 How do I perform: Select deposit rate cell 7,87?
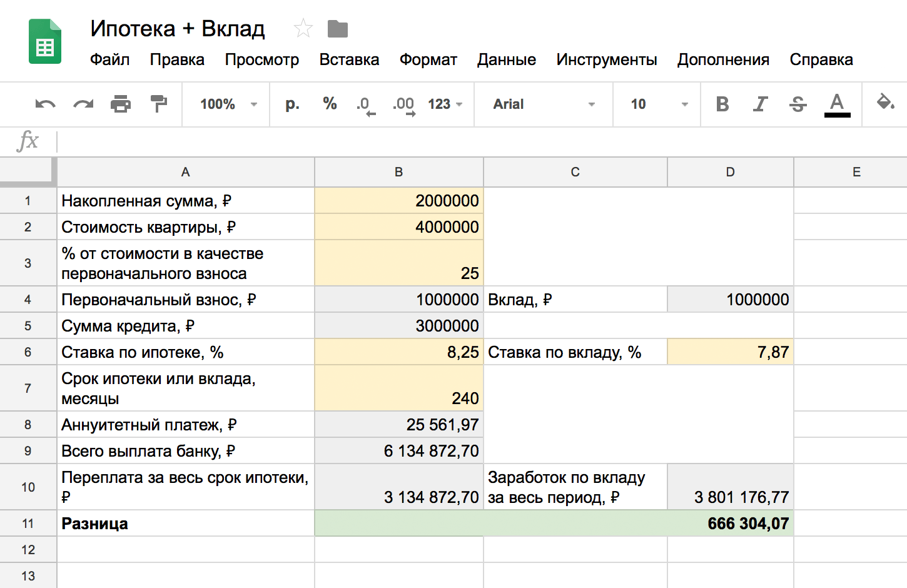731,352
